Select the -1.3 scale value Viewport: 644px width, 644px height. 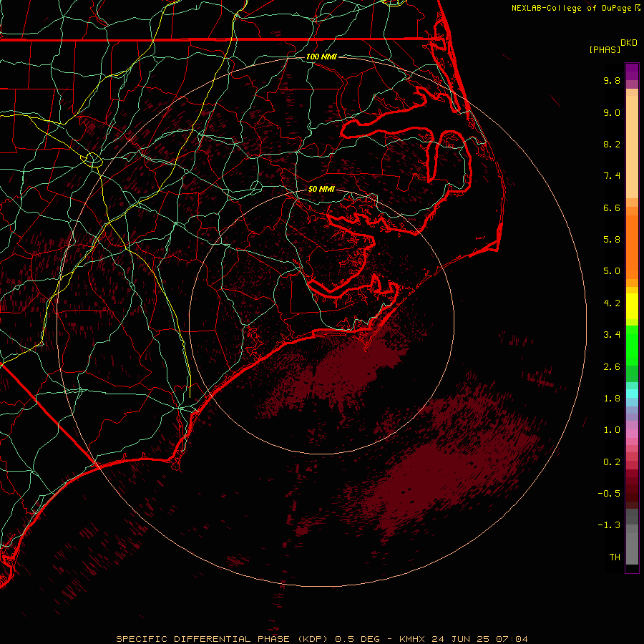(x=609, y=525)
